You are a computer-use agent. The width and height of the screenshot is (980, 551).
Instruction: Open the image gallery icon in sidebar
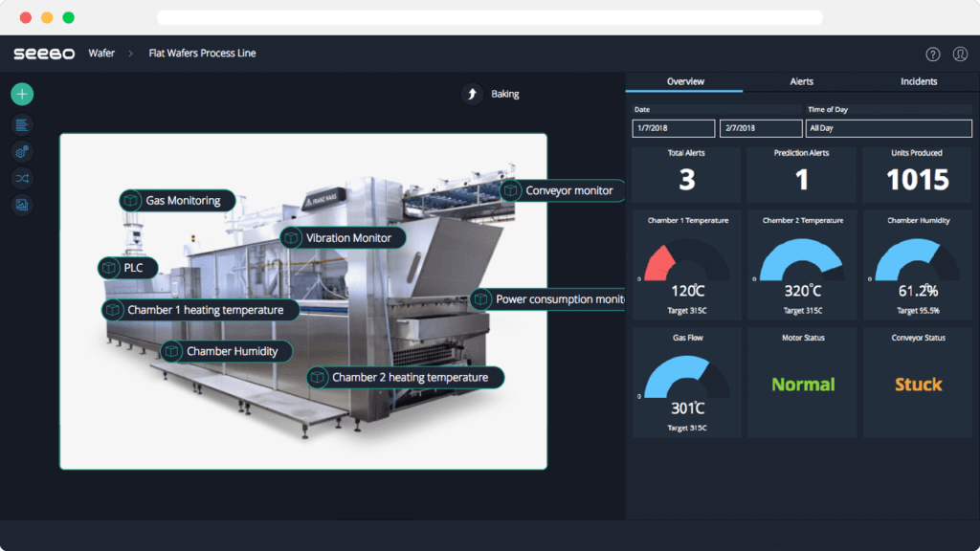pyautogui.click(x=21, y=205)
